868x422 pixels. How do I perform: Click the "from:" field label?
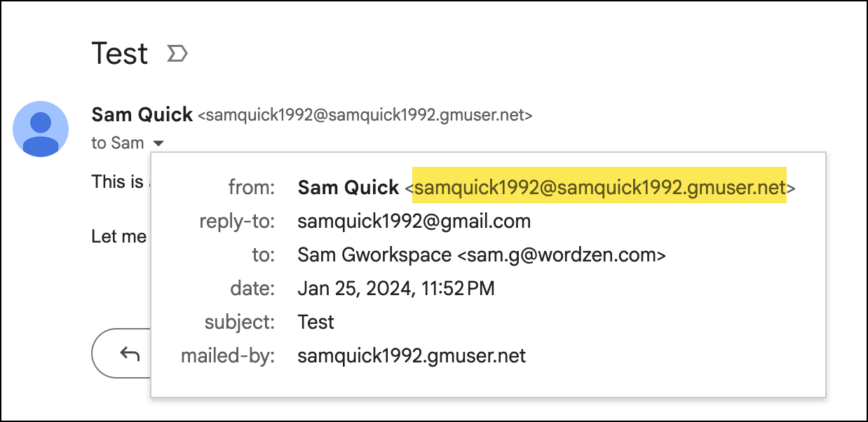click(x=252, y=188)
